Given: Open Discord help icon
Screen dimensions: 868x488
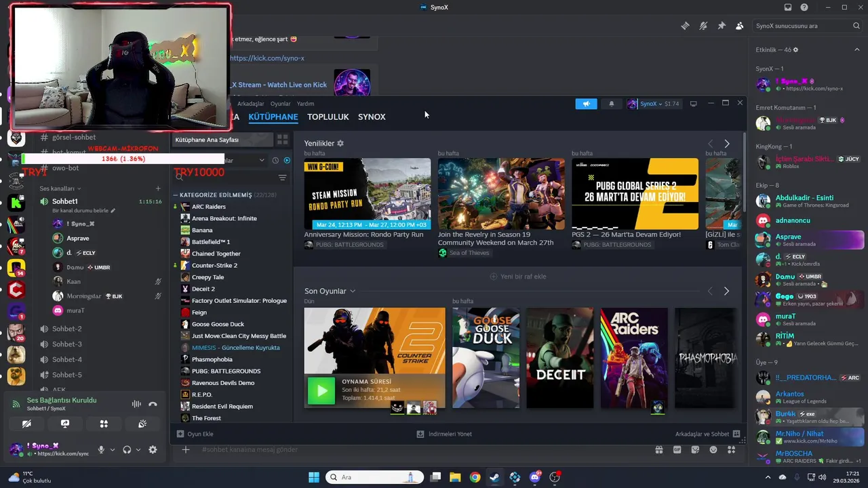Looking at the screenshot, I should [804, 7].
